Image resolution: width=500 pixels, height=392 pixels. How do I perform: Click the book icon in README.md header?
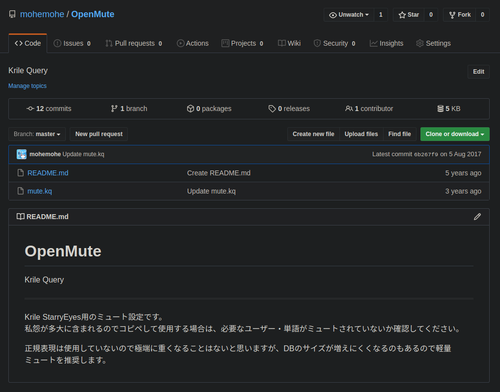[20, 217]
